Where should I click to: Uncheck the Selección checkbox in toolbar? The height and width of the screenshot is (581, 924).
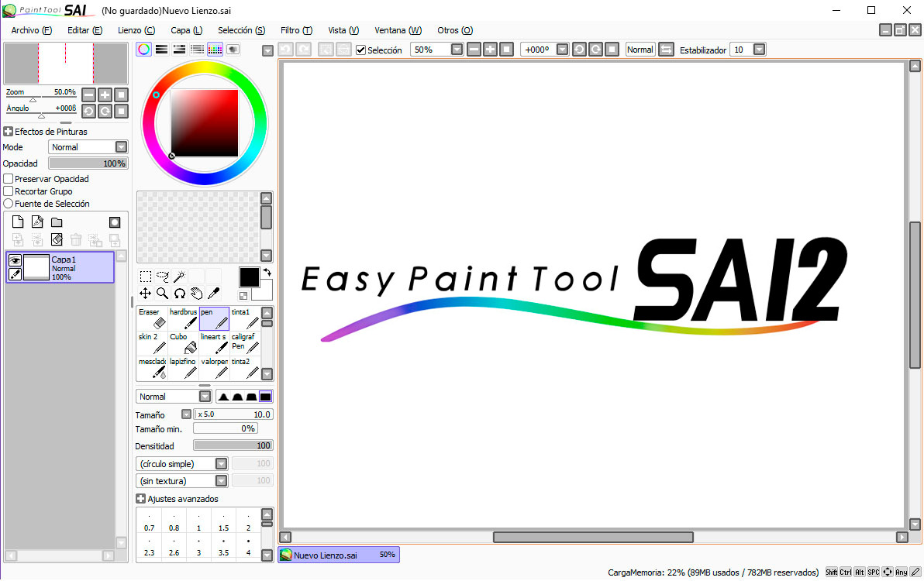click(x=360, y=50)
